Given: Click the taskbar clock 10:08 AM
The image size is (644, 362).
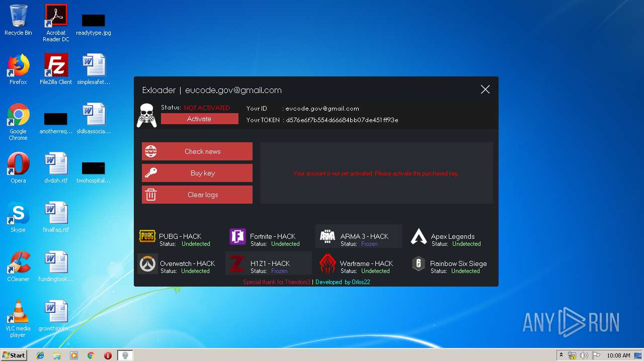Looking at the screenshot, I should click(x=618, y=355).
